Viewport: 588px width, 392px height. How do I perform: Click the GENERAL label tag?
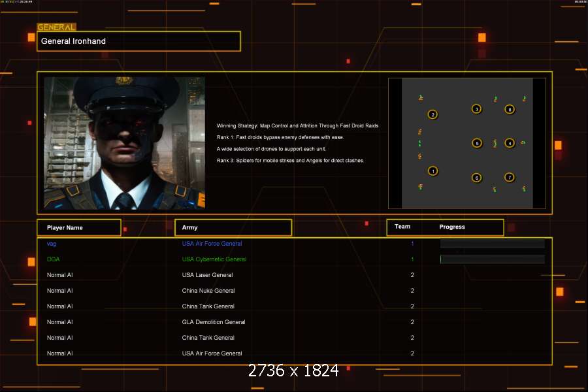tap(56, 27)
